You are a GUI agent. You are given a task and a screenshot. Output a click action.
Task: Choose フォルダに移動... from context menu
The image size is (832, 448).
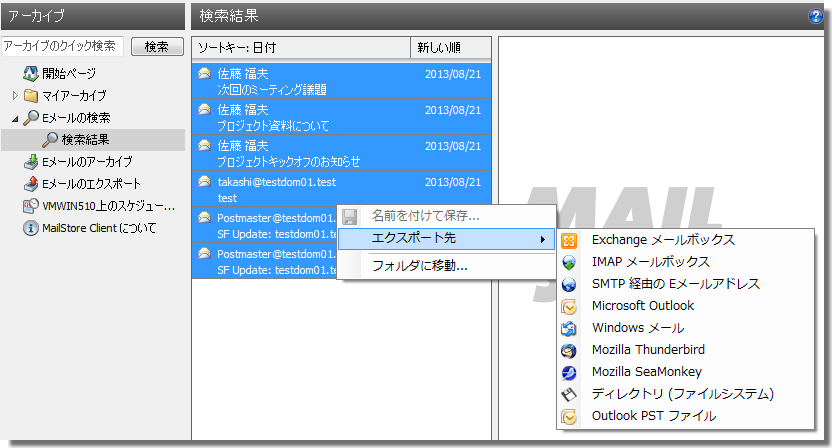419,266
